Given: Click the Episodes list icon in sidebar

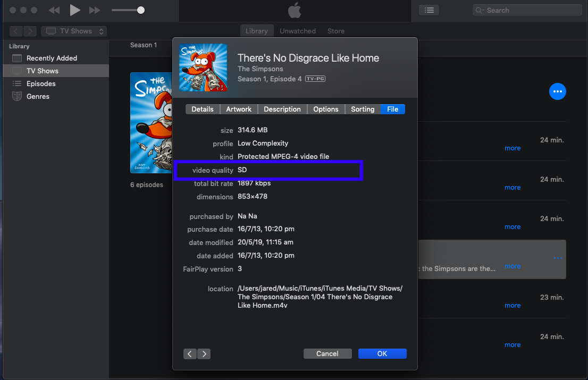Looking at the screenshot, I should tap(17, 83).
